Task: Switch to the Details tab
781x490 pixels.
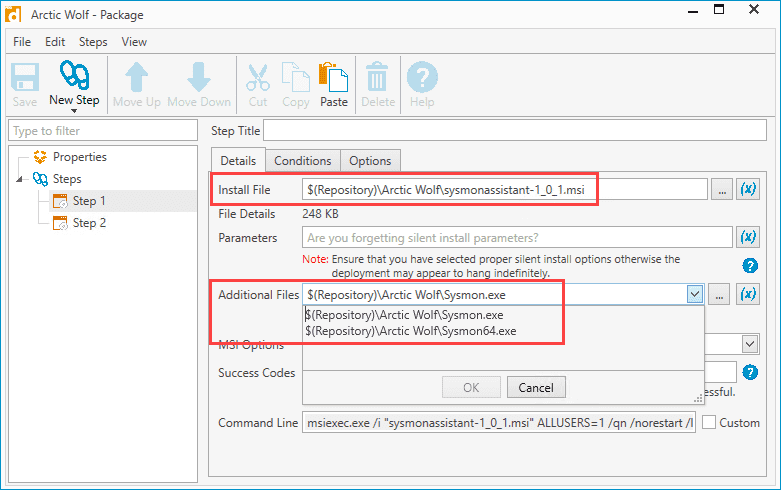Action: point(238,160)
